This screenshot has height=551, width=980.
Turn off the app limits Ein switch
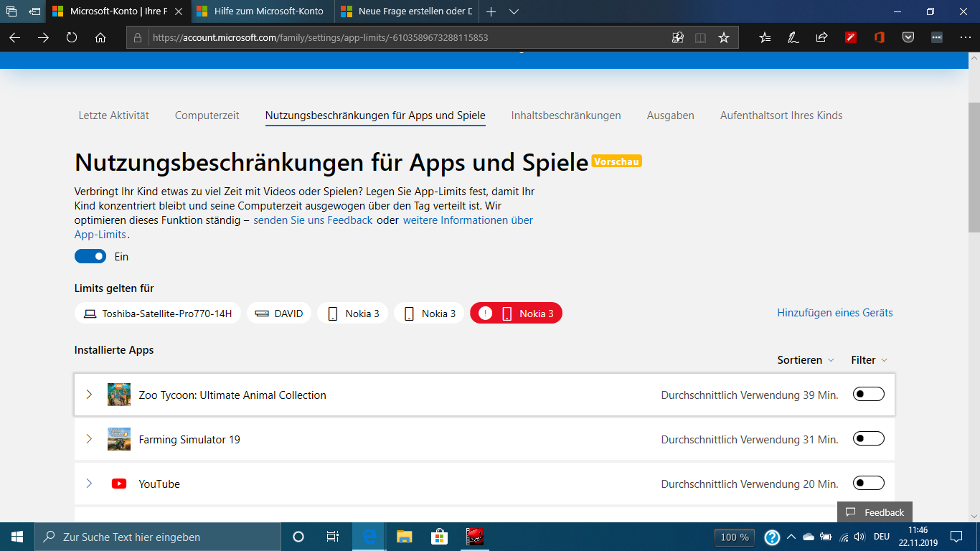(x=90, y=256)
